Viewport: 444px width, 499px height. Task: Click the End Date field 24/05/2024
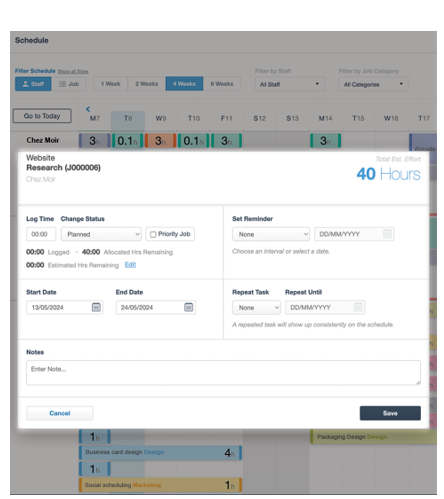click(x=156, y=307)
